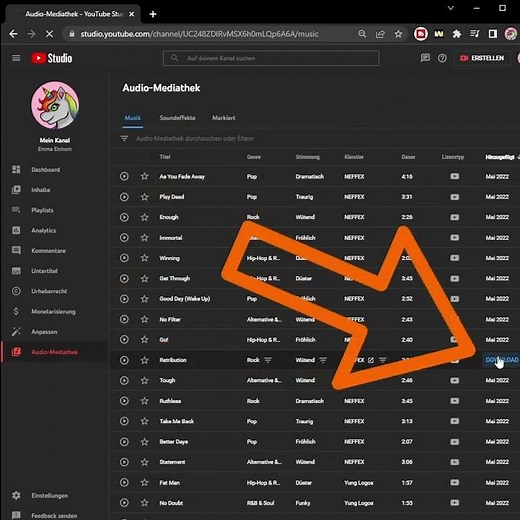Filter by Rock genre on Retribution row

[x=268, y=360]
